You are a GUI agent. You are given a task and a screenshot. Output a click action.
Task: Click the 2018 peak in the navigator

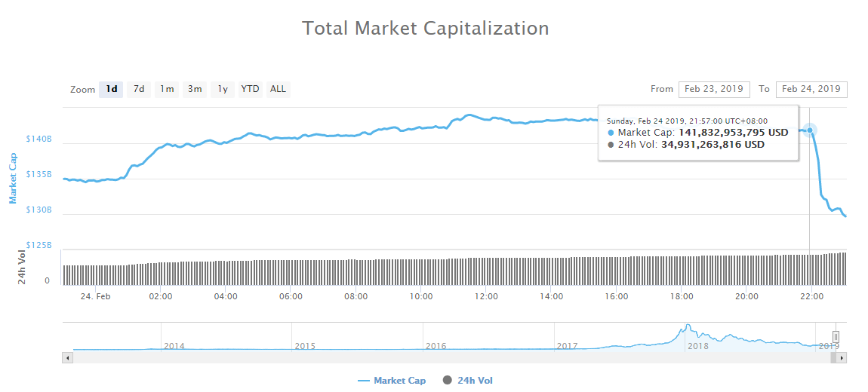688,327
